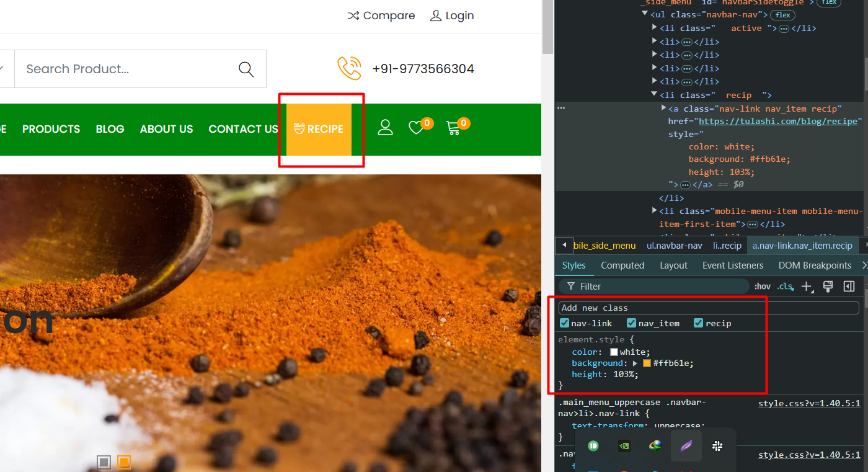868x472 pixels.
Task: Open Slack icon in system tray
Action: [717, 445]
